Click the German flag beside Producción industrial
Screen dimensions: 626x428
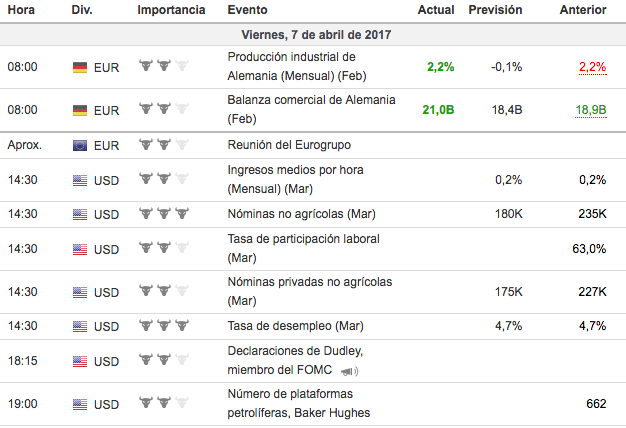coord(80,67)
